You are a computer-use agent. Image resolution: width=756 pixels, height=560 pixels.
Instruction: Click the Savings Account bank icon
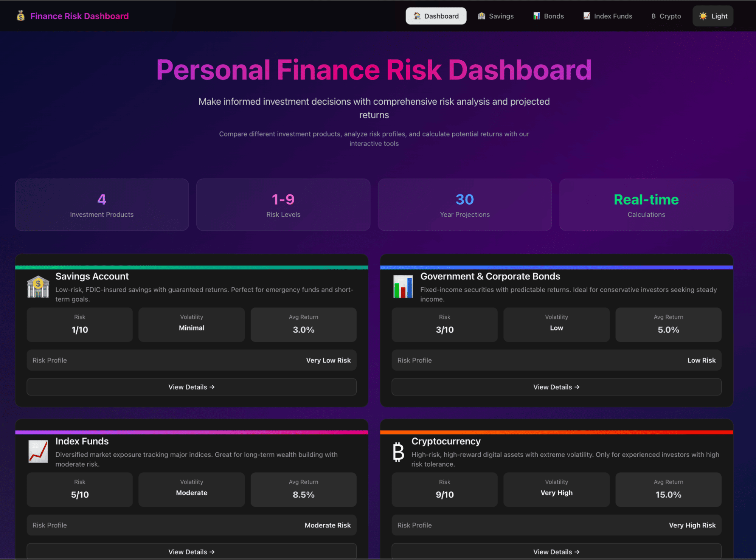coord(38,287)
